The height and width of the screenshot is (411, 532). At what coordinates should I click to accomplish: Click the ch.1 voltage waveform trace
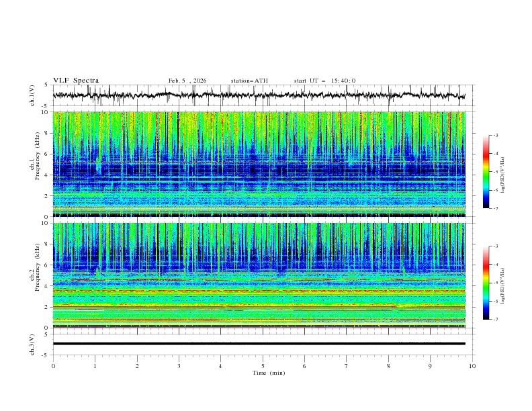point(259,95)
